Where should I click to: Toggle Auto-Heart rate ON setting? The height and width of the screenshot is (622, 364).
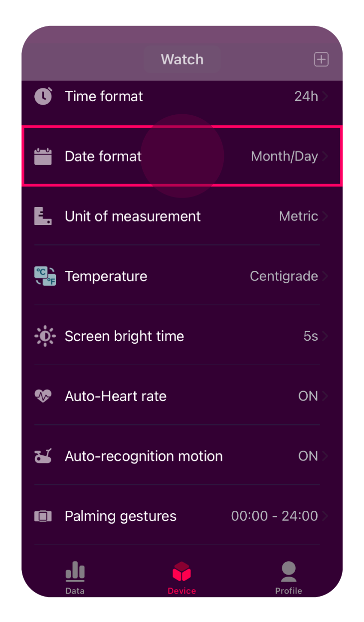tap(308, 396)
